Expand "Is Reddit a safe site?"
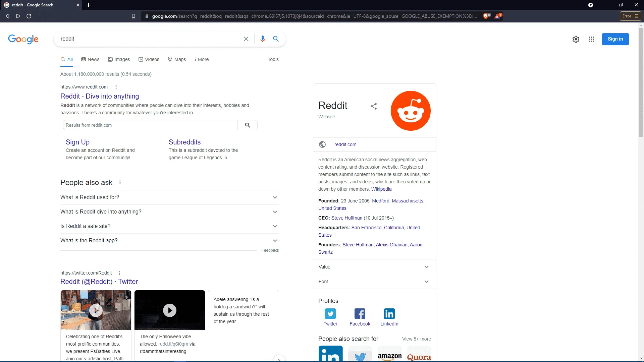The height and width of the screenshot is (362, 644). tap(170, 226)
